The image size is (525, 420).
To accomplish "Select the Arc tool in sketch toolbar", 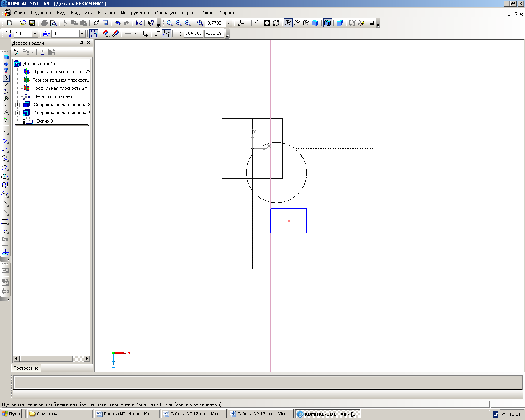I will (x=5, y=167).
